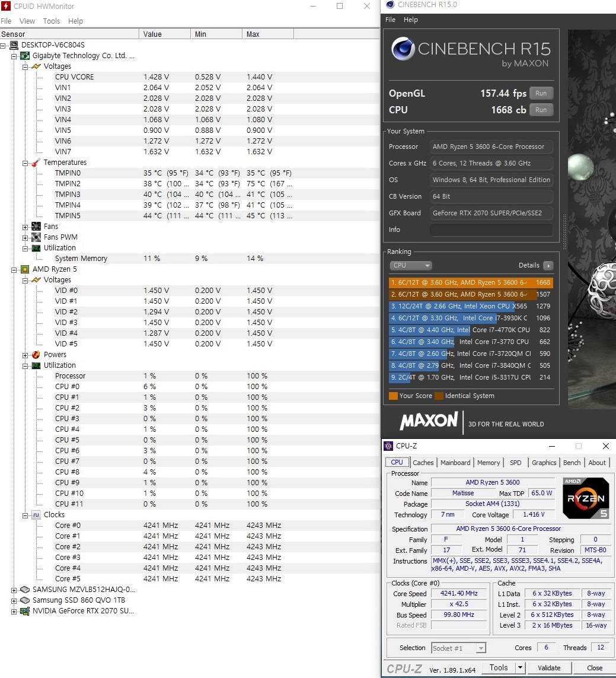This screenshot has height=678, width=616.
Task: Select top ranking bar scoring 1668
Action: point(471,282)
